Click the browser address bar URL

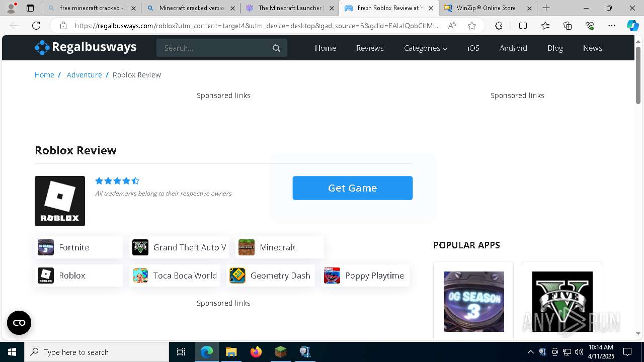coord(257,26)
